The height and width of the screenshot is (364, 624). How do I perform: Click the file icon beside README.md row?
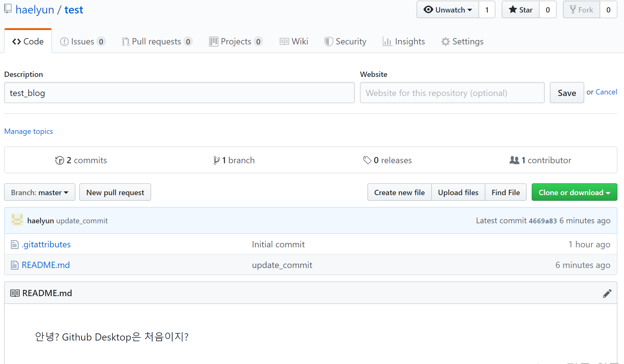tap(15, 265)
